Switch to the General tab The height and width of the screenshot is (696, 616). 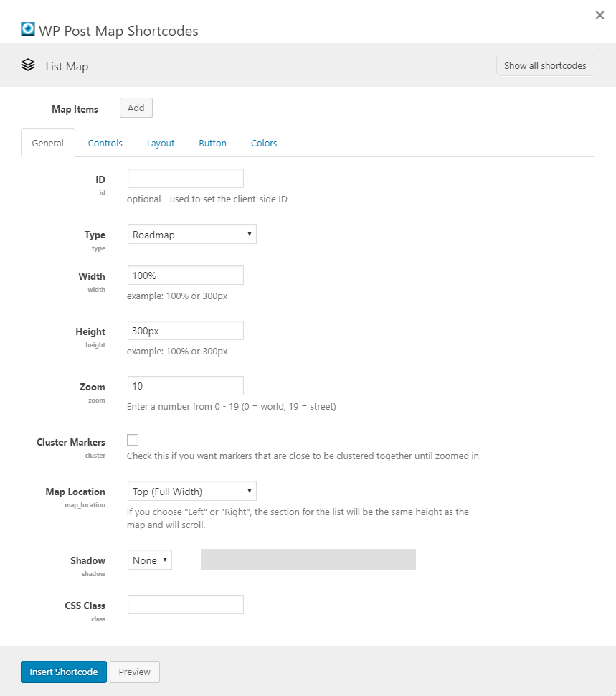[48, 143]
